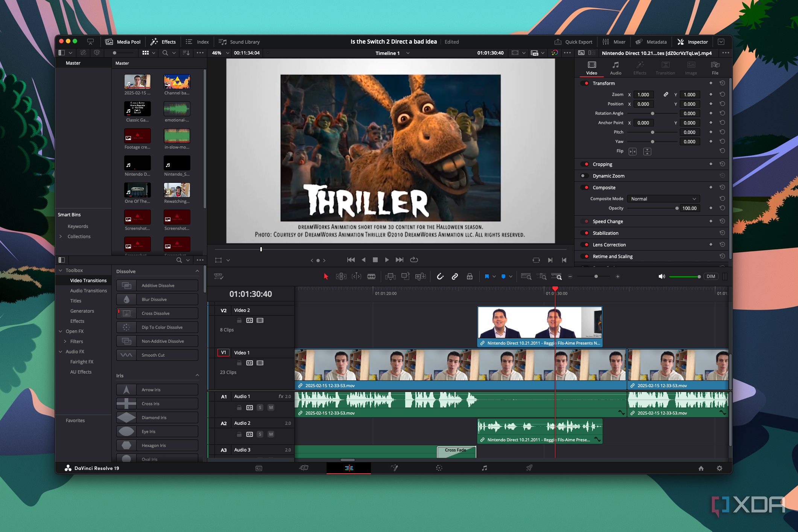
Task: Expand the Collections smart bin
Action: click(61, 236)
